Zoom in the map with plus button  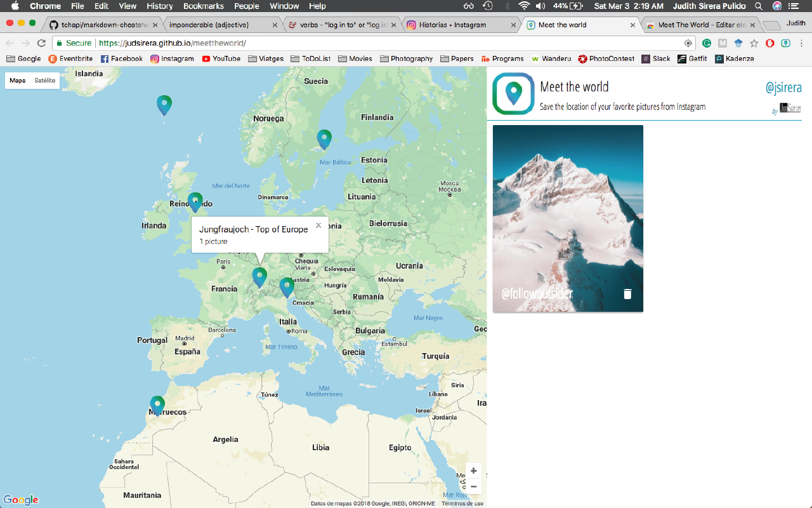pos(473,471)
